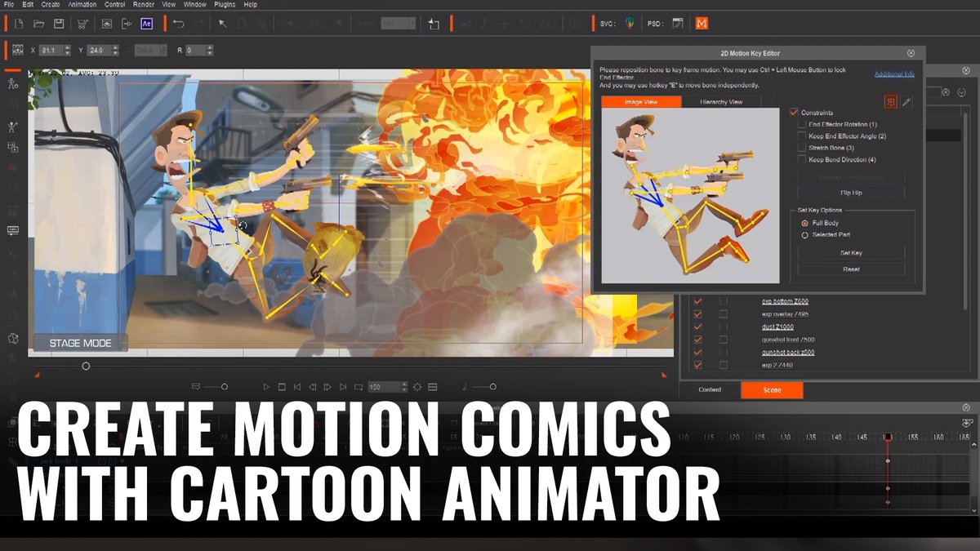
Task: Toggle lock checkbox for gunshot front Z500
Action: (x=724, y=340)
